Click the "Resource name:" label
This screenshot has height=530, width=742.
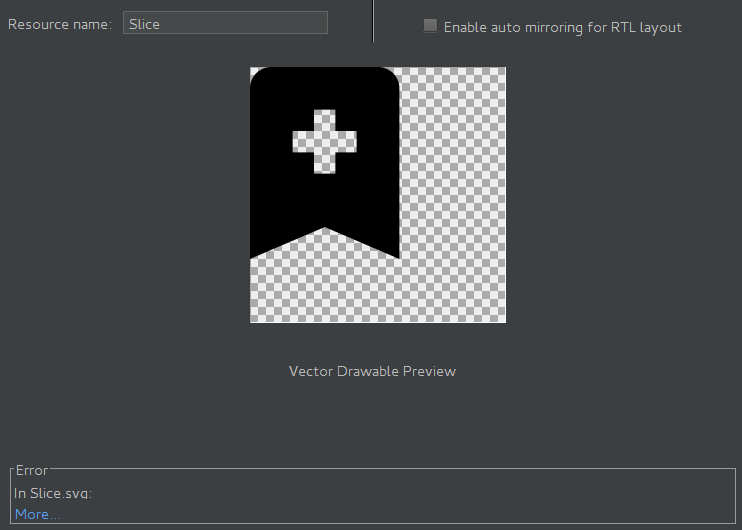[60, 24]
